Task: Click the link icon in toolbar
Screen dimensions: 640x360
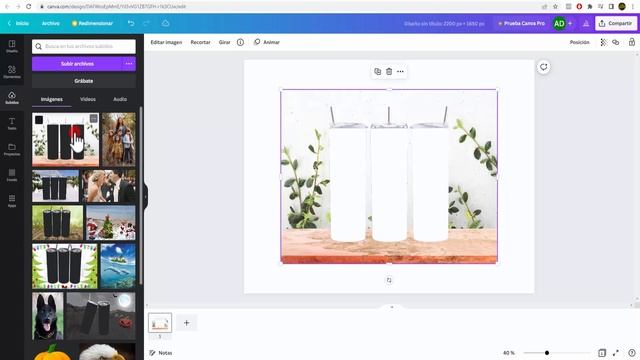Action: (x=616, y=42)
